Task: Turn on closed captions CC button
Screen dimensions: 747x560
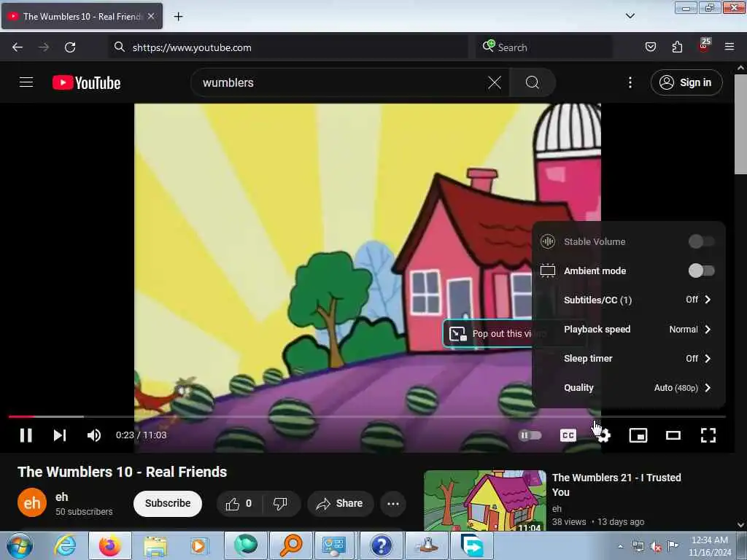Action: [x=568, y=435]
